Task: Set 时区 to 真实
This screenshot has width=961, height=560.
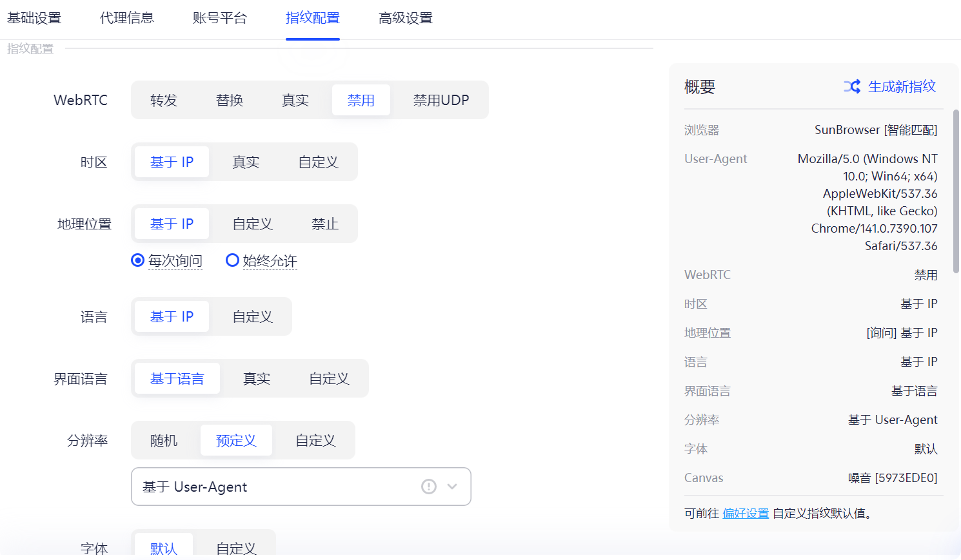Action: click(245, 162)
